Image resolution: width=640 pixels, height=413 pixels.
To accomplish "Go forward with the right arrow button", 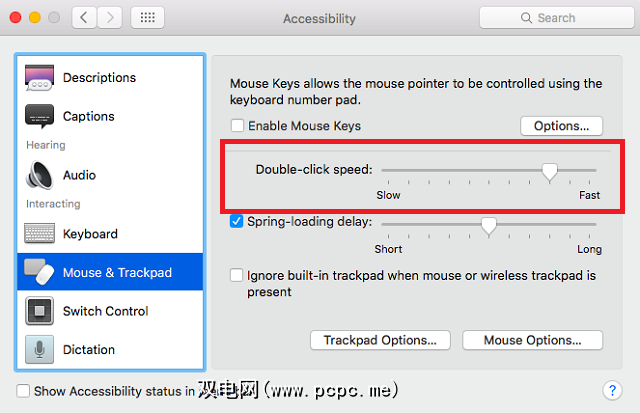I will tap(112, 18).
